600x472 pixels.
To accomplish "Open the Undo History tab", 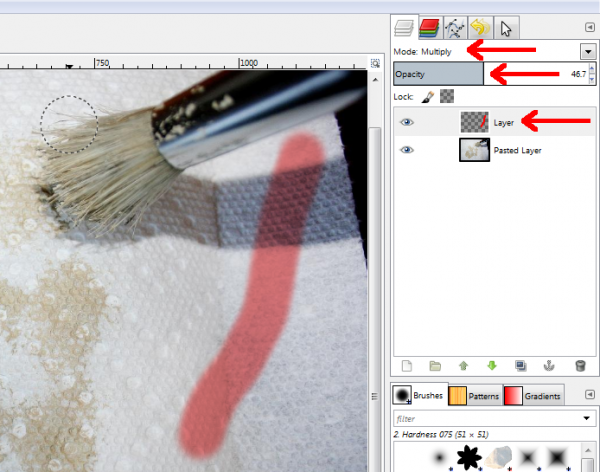I will 480,28.
